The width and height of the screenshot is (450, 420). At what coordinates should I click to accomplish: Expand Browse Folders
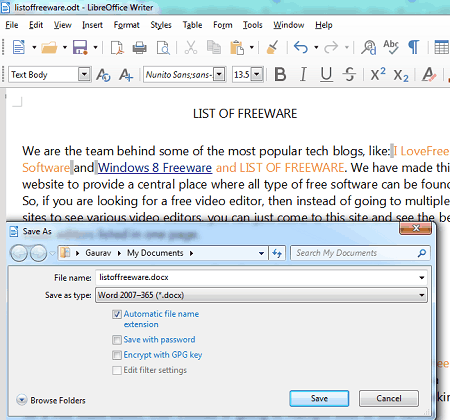[51, 400]
